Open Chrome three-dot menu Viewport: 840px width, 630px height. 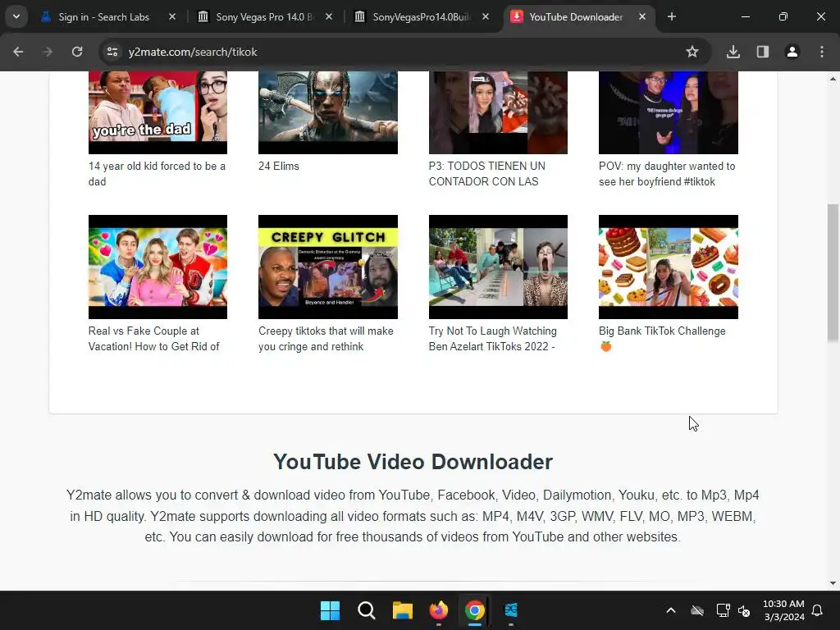point(822,52)
